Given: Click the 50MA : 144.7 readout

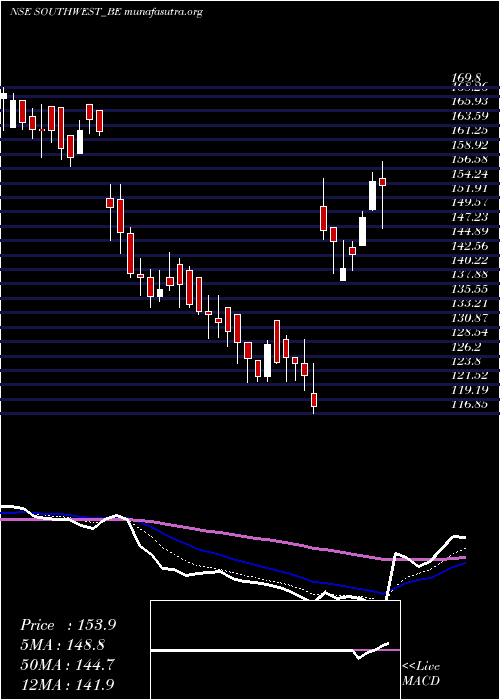Looking at the screenshot, I should tap(67, 665).
